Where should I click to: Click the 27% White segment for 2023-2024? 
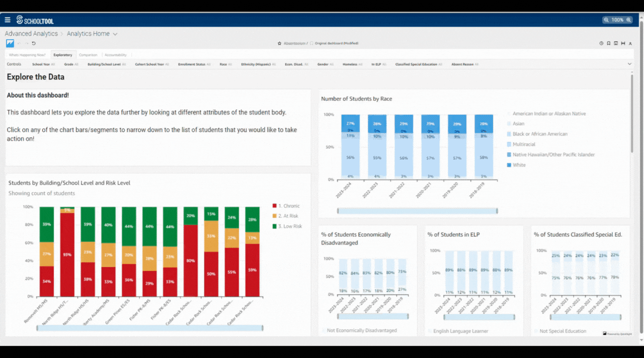coord(350,123)
